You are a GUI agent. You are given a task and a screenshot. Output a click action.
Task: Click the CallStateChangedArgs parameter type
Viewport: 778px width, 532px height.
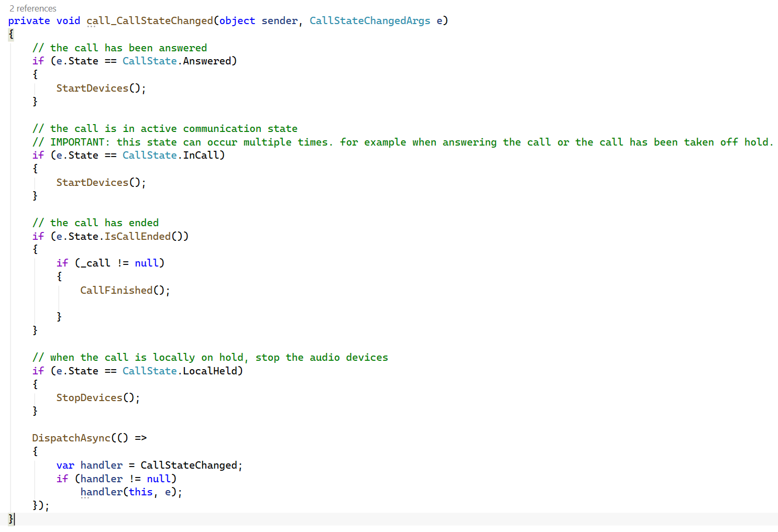[370, 21]
